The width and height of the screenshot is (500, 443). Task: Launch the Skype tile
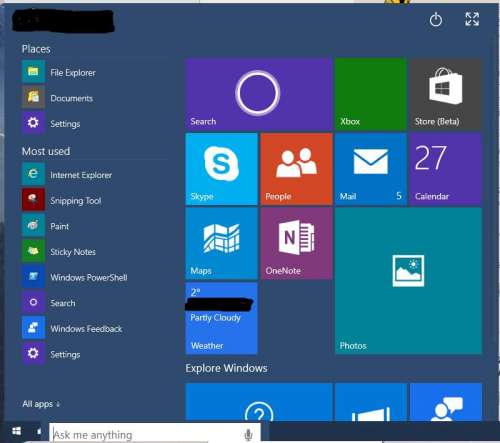(x=221, y=169)
